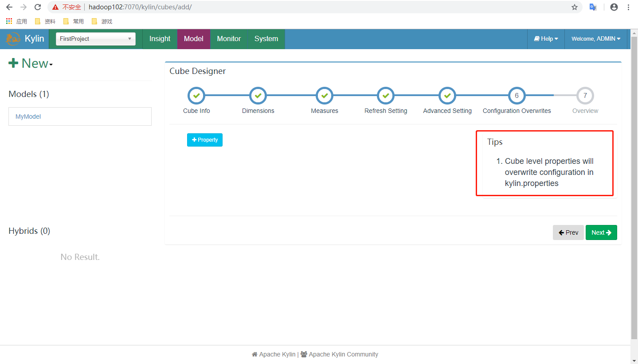Open the Chrome profile avatar
The height and width of the screenshot is (364, 638).
coord(614,7)
